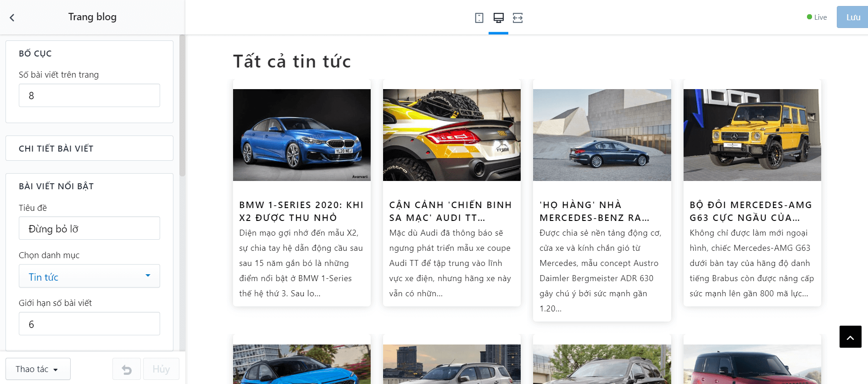Image resolution: width=868 pixels, height=384 pixels.
Task: Click the BMW article excerpt text
Action: [301, 263]
